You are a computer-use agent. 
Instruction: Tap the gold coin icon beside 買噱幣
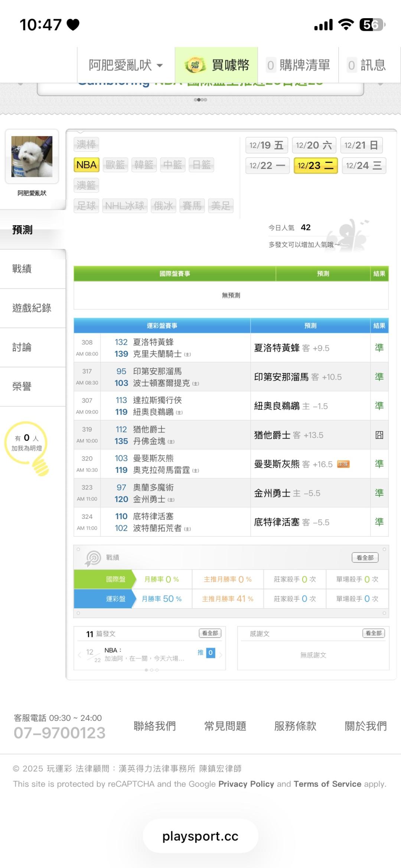click(x=195, y=65)
